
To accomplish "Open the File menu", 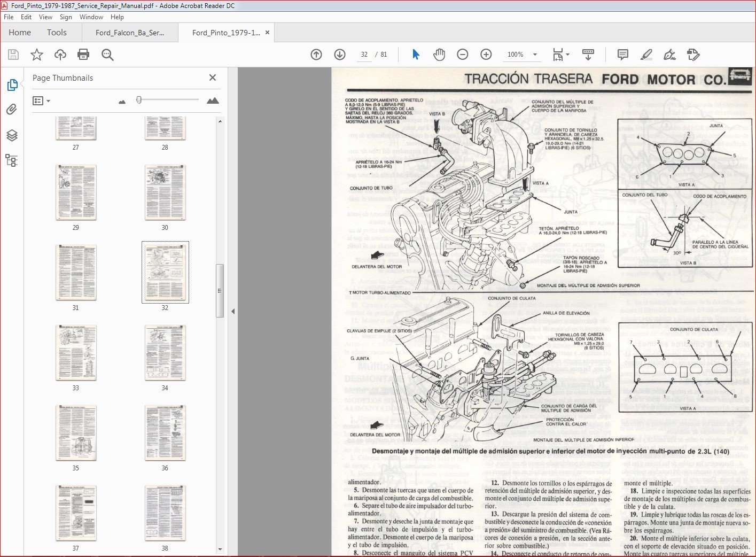I will pyautogui.click(x=9, y=17).
